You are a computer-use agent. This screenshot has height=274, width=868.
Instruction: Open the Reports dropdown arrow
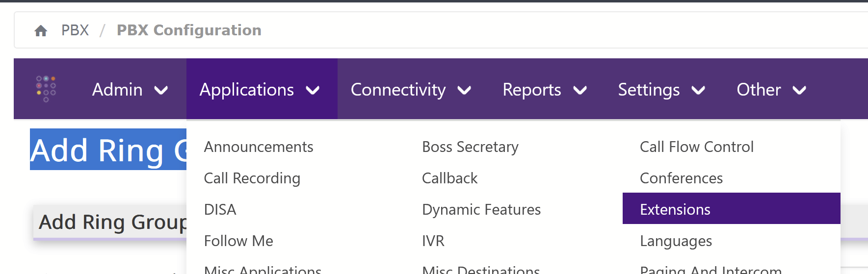[x=580, y=90]
